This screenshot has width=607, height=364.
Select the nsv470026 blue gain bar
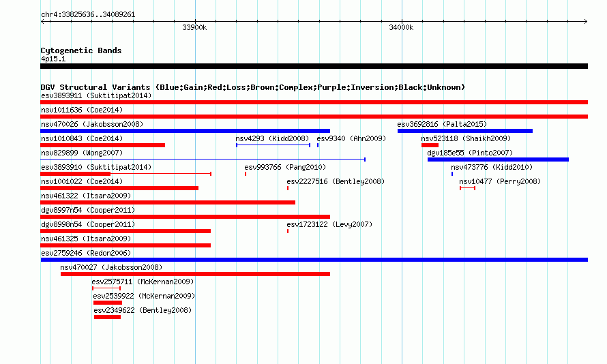coord(185,131)
